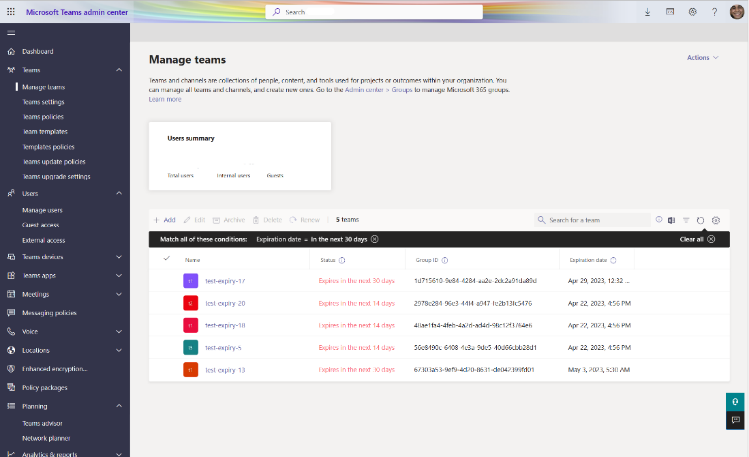Open the Cloud Shell icon in header
749x457 pixels.
pos(670,12)
